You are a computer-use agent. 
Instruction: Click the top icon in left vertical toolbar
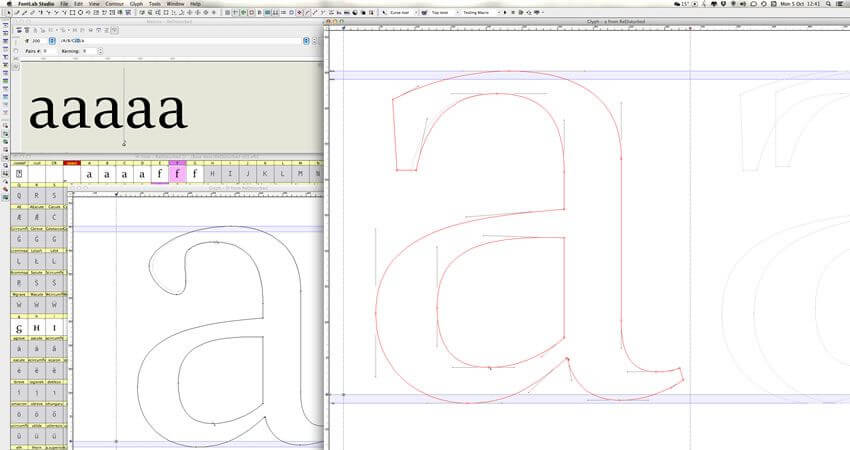point(5,25)
